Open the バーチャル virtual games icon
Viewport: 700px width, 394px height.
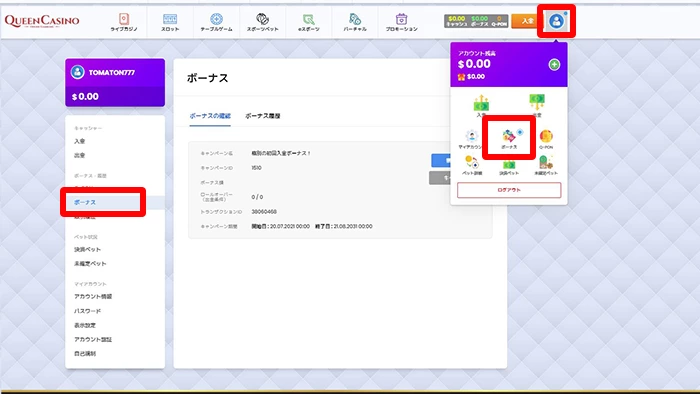point(355,22)
